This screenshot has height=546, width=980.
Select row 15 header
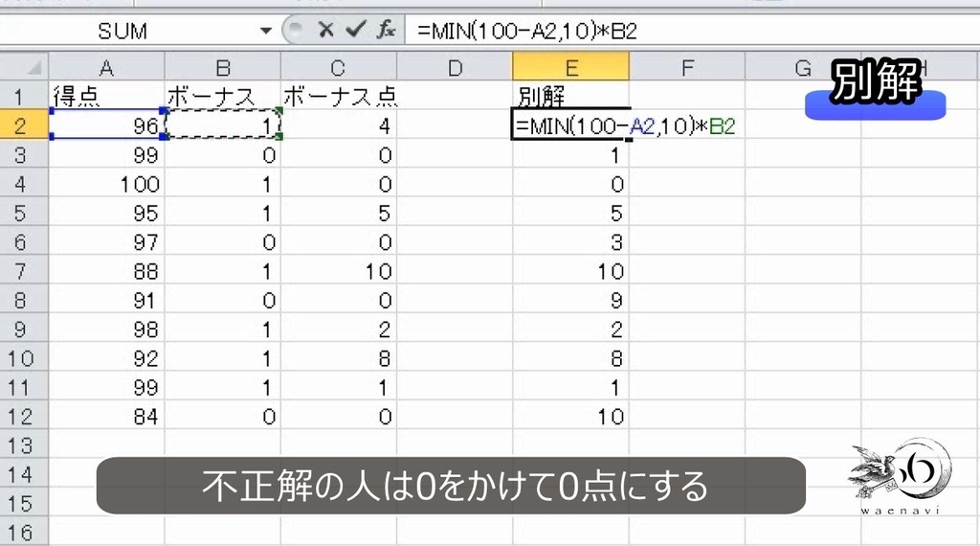click(24, 504)
